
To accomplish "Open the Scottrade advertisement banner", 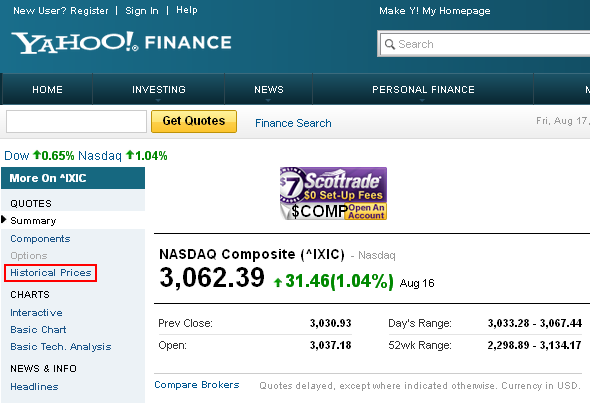I will point(333,193).
